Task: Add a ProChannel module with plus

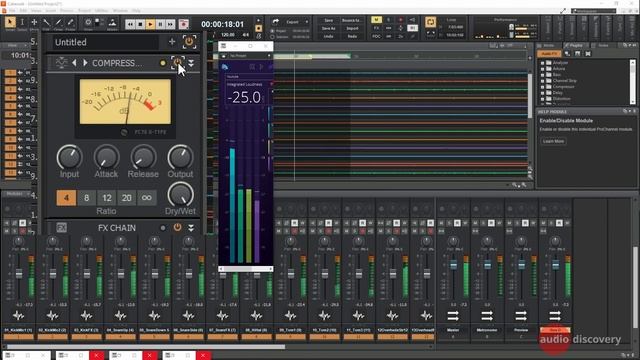Action: [172, 42]
